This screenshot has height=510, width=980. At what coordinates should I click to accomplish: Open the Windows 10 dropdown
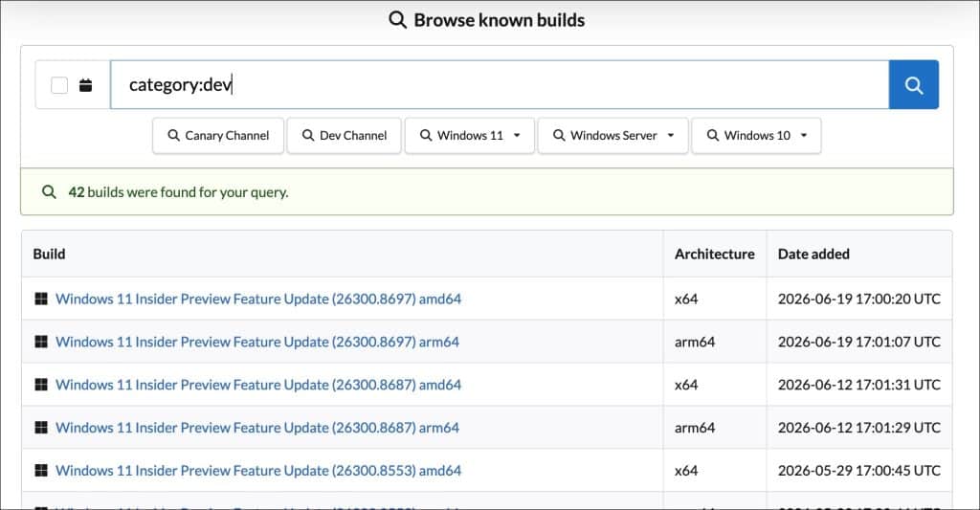(x=756, y=136)
